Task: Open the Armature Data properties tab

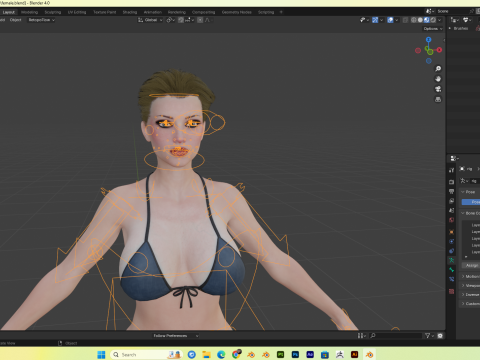Action: (451, 260)
